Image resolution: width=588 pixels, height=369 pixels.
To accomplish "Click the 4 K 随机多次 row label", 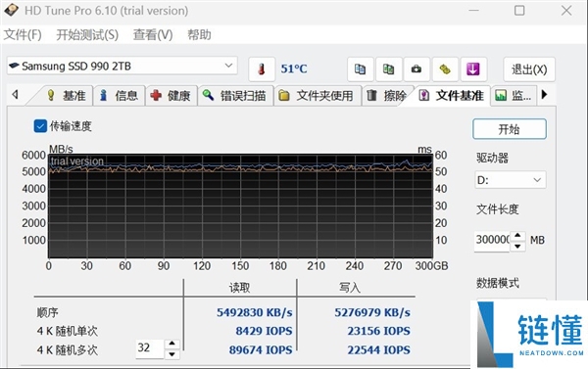I will click(x=67, y=349).
